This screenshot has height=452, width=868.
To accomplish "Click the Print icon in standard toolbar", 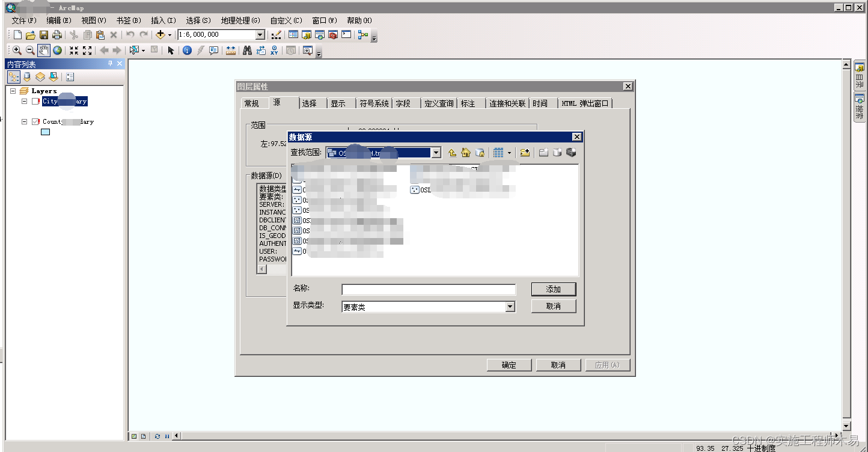I will pos(57,35).
